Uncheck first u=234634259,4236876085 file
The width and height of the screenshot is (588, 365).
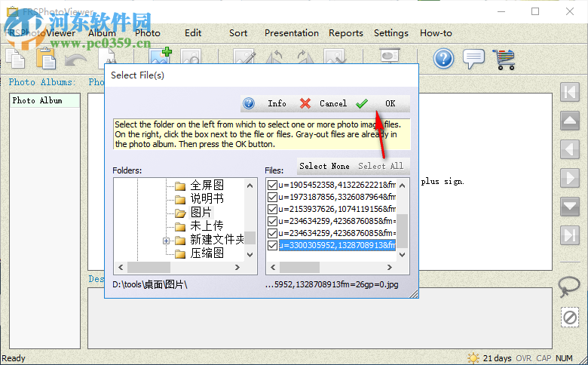[273, 221]
